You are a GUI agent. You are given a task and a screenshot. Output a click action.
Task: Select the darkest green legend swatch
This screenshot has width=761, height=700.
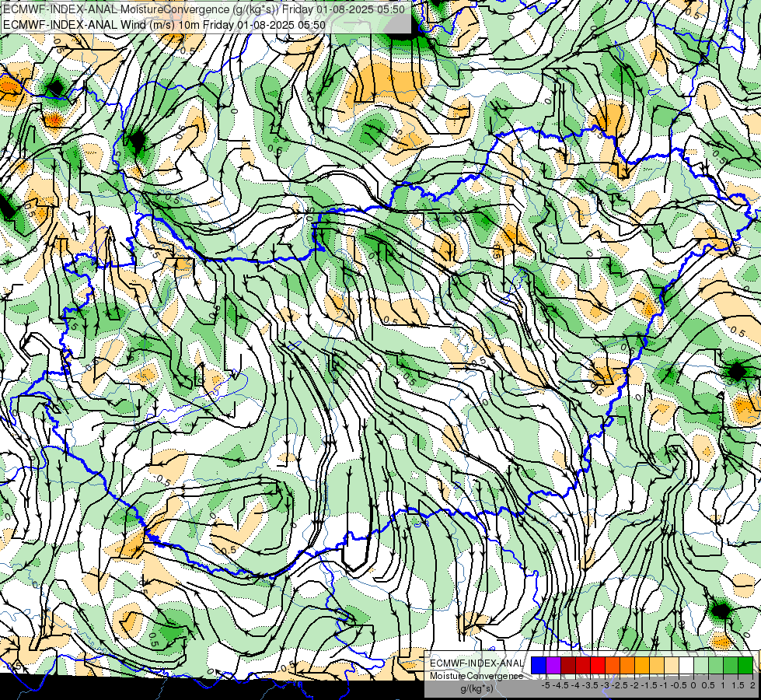tap(745, 665)
